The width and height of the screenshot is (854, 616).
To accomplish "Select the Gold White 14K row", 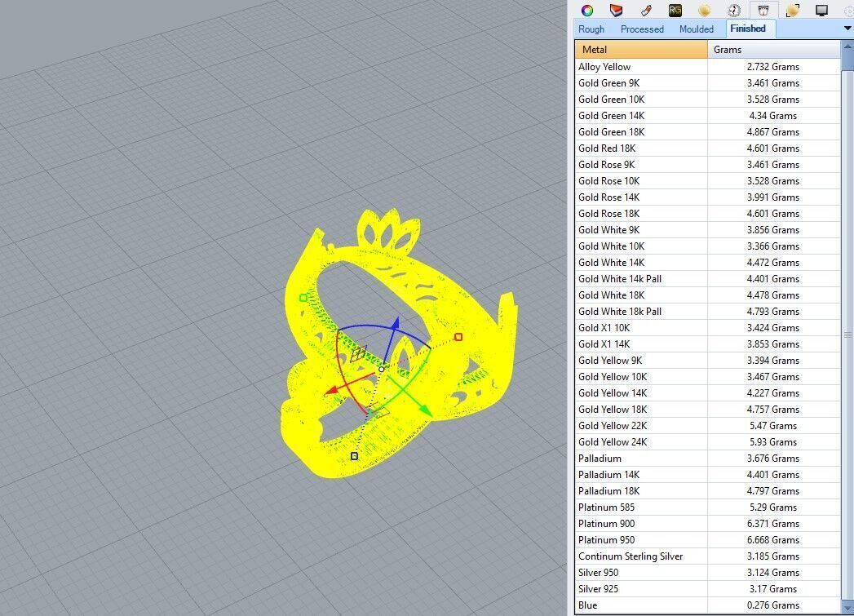I will [x=707, y=263].
